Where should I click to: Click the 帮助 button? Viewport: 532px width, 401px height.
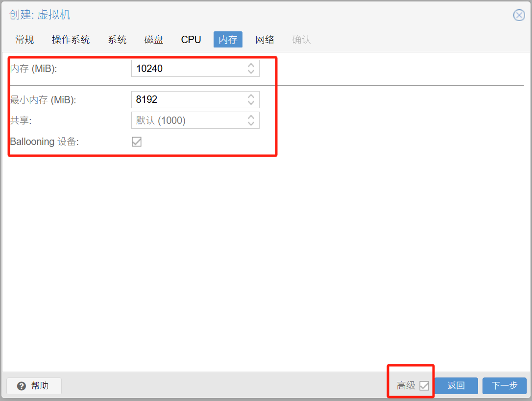coord(34,386)
